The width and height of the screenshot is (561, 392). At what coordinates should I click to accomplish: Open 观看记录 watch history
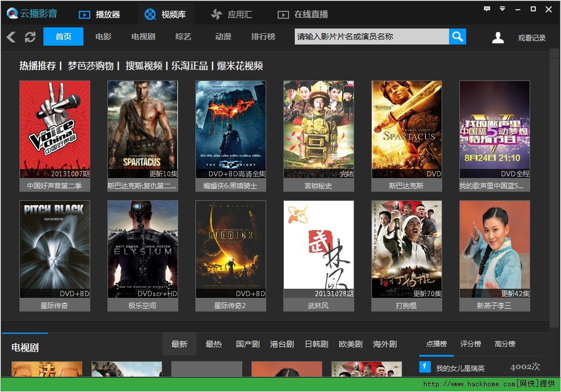pyautogui.click(x=532, y=38)
